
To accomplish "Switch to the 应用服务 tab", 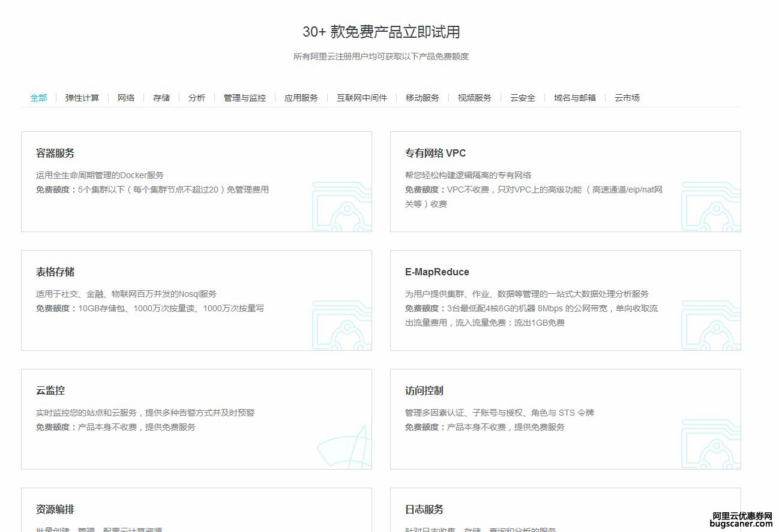I will tap(301, 98).
